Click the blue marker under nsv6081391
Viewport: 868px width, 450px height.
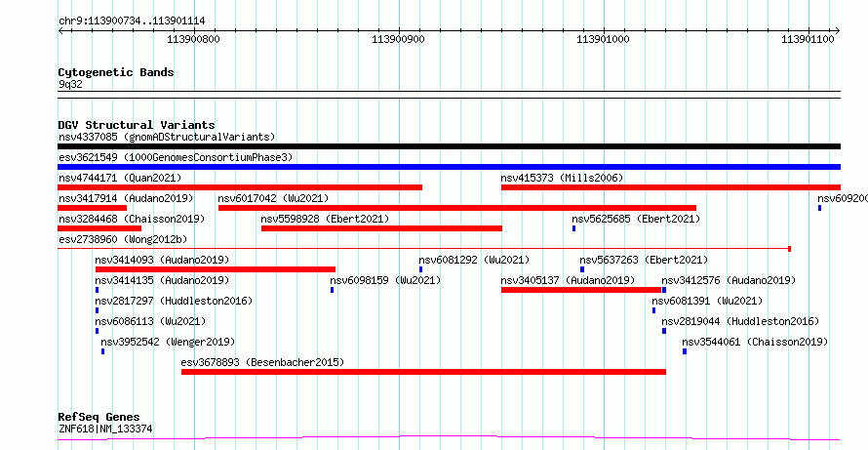[x=653, y=310]
